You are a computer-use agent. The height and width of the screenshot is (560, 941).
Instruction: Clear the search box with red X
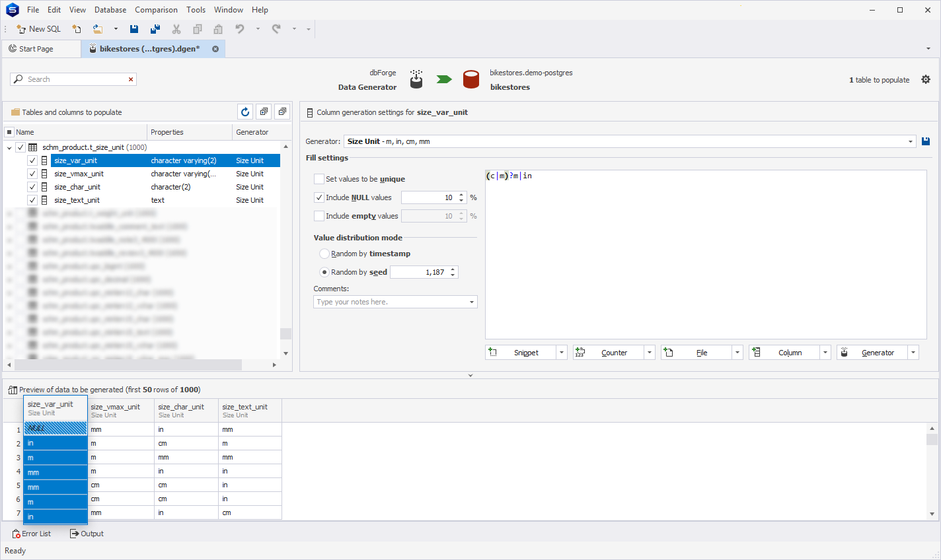click(x=131, y=79)
